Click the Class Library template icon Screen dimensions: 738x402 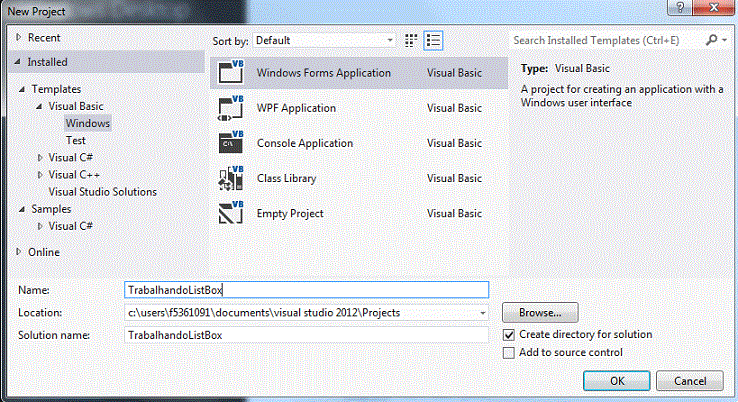(231, 178)
